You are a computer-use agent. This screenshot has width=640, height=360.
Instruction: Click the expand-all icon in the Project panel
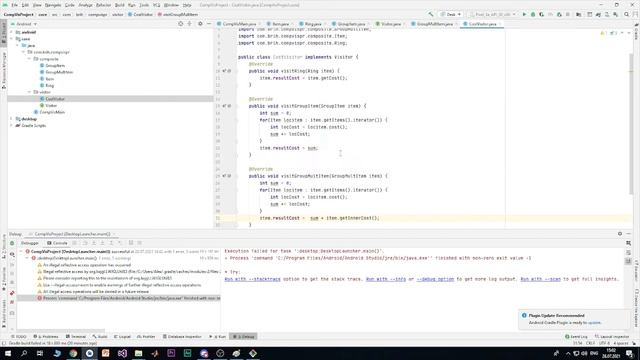click(x=189, y=24)
